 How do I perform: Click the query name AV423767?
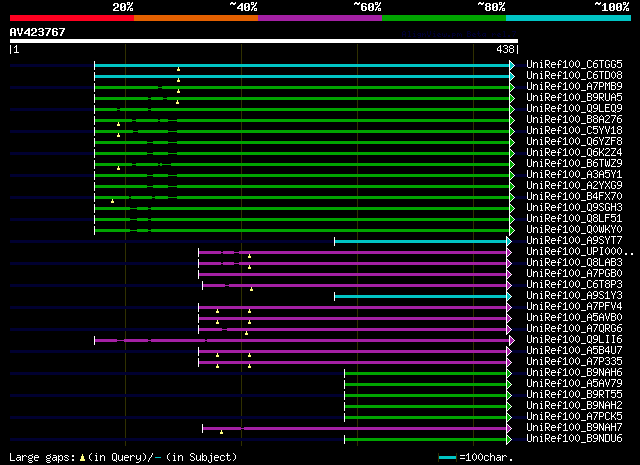tap(38, 32)
